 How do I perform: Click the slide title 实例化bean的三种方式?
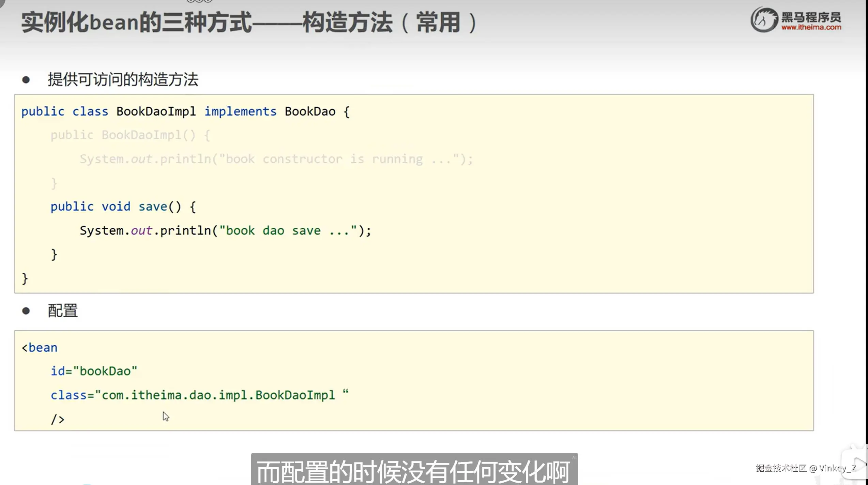click(x=136, y=22)
